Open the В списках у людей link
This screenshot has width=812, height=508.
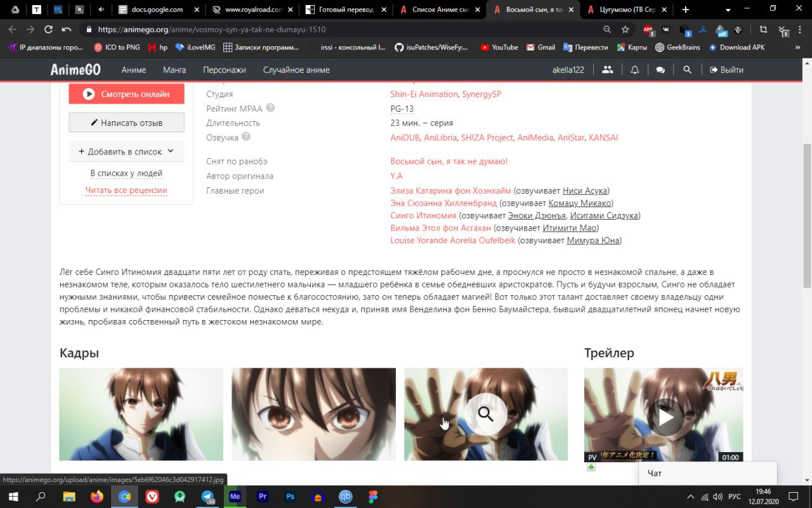click(126, 173)
